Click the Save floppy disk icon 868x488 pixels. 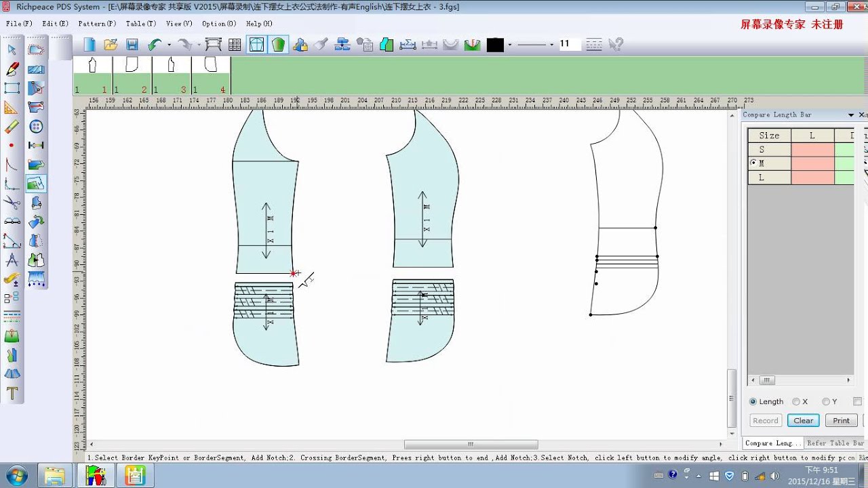(x=132, y=45)
